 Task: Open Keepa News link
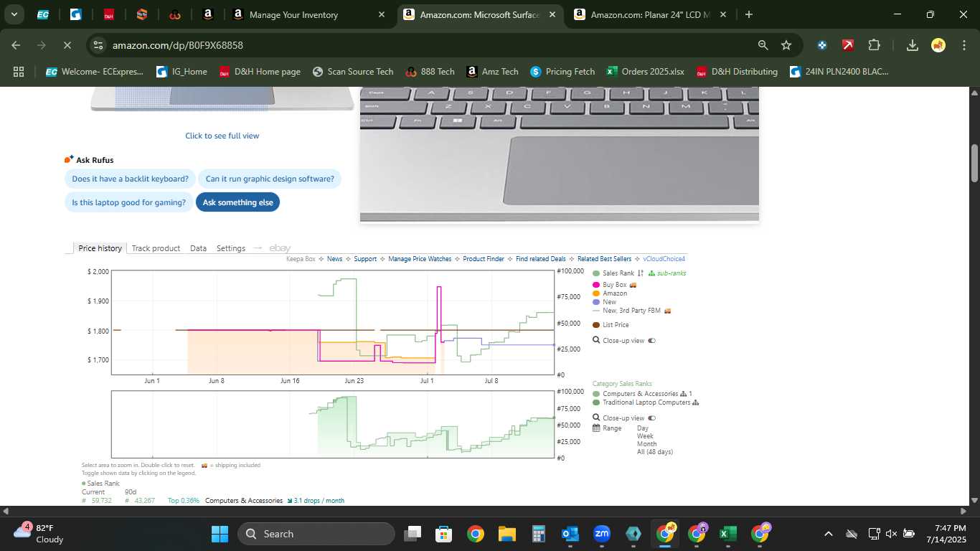click(334, 259)
